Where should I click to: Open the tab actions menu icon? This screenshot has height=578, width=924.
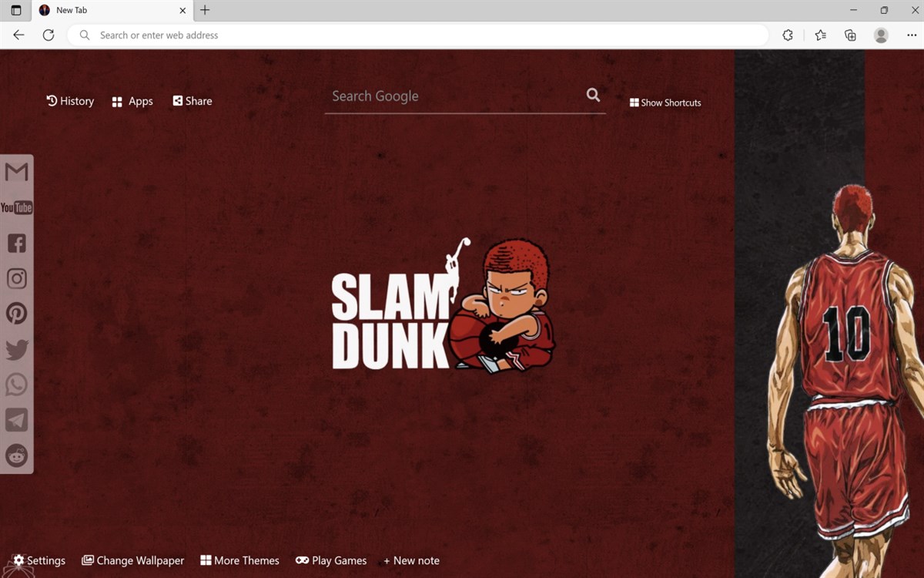click(x=16, y=10)
